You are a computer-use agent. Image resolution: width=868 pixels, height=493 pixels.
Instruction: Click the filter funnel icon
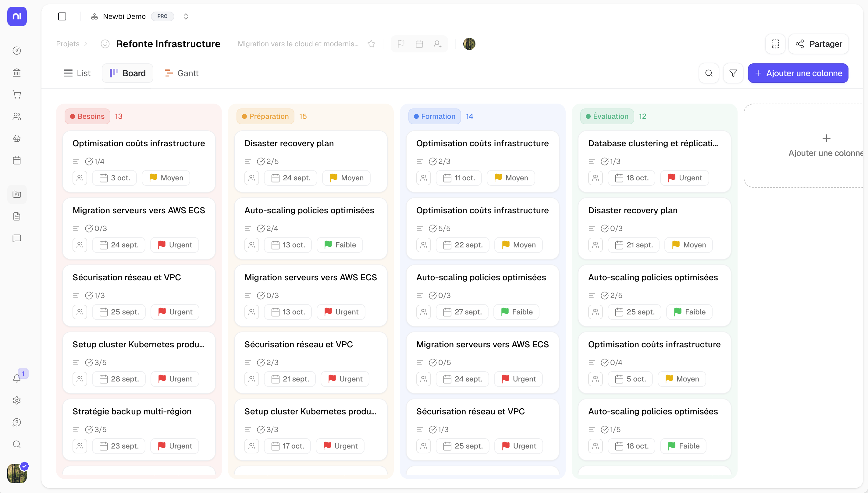(x=733, y=73)
